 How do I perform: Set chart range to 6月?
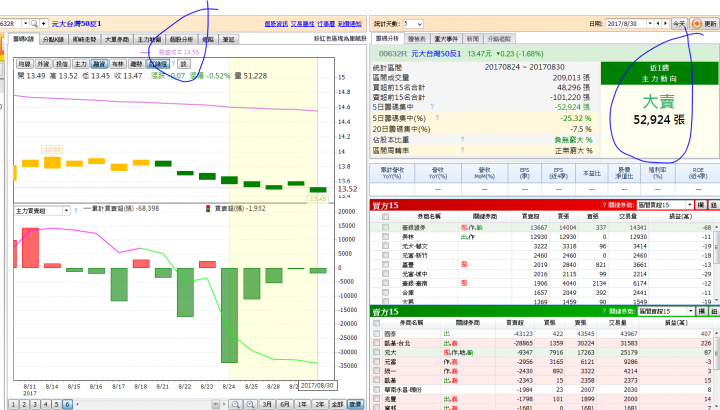285,404
